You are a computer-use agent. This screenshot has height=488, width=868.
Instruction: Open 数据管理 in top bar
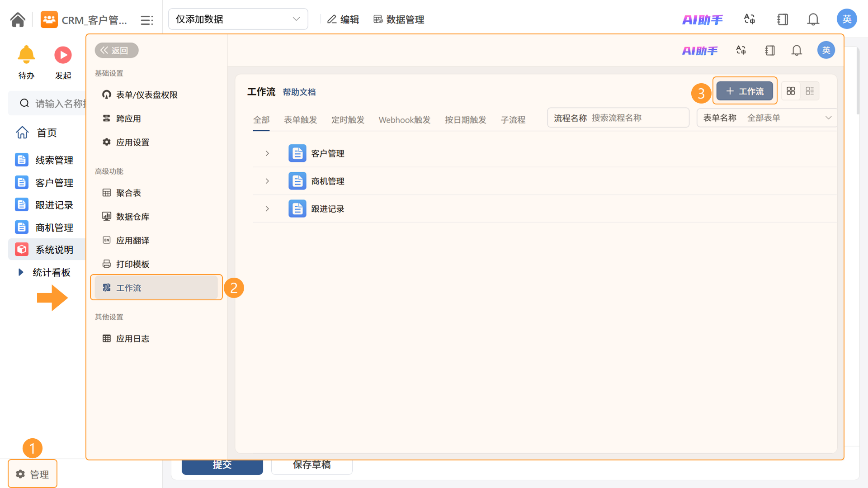pyautogui.click(x=399, y=19)
